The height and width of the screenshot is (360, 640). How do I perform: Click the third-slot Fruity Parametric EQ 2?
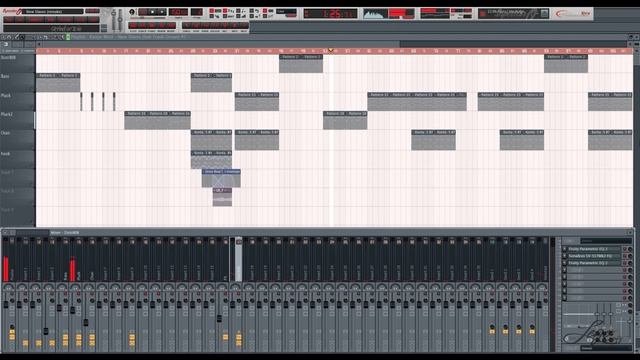(x=593, y=263)
